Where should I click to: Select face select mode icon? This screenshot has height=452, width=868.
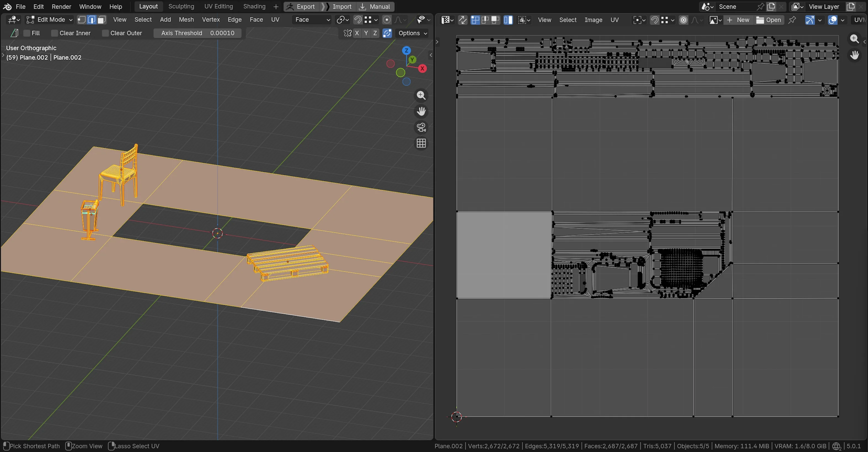[x=102, y=20]
